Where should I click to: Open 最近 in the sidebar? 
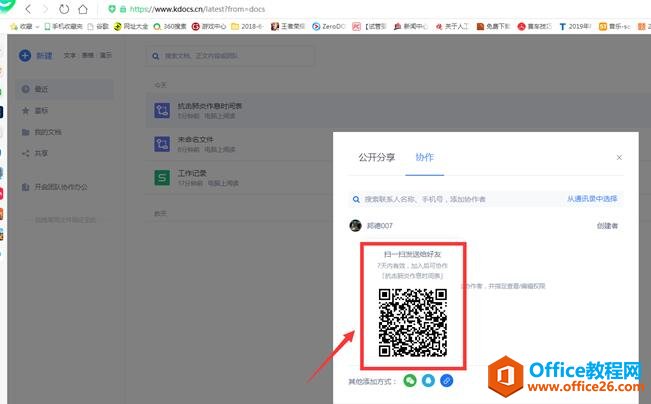coord(40,89)
